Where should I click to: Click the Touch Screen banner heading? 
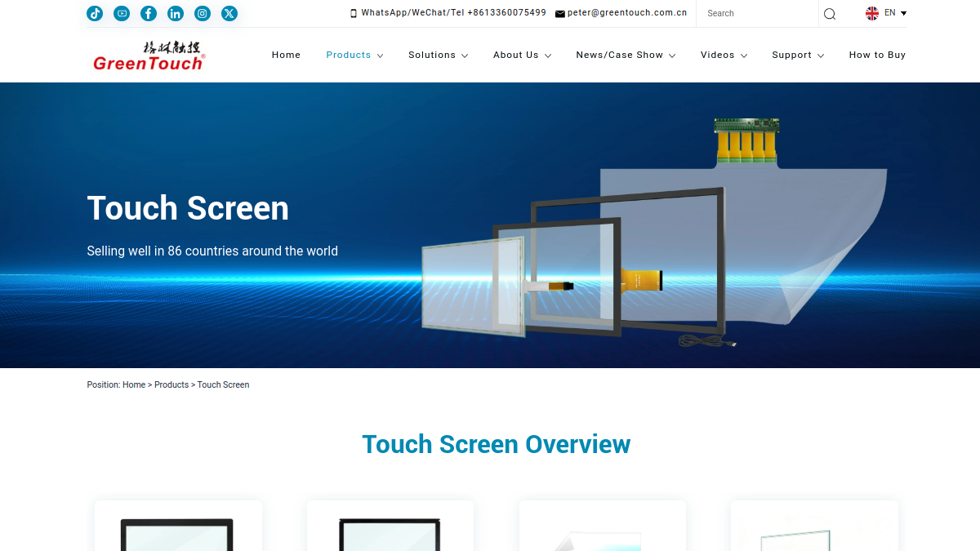pyautogui.click(x=188, y=208)
